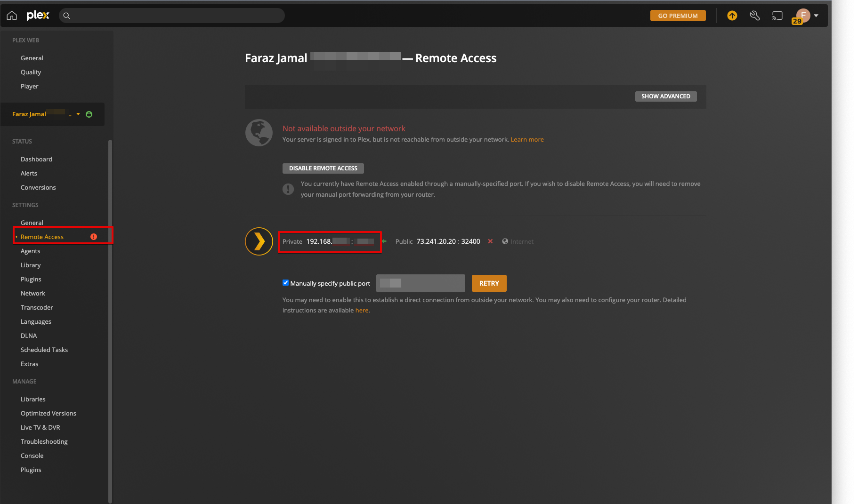
Task: Click the orange Plex chevron logo
Action: [259, 241]
